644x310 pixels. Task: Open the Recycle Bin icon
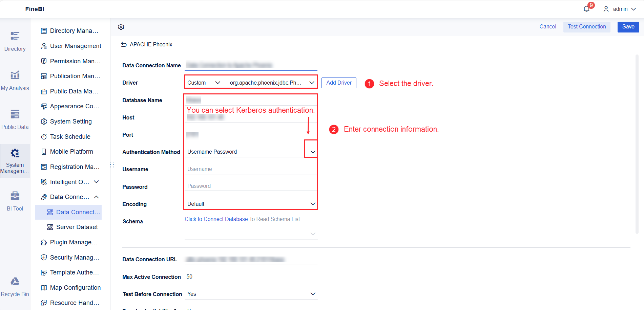click(15, 282)
